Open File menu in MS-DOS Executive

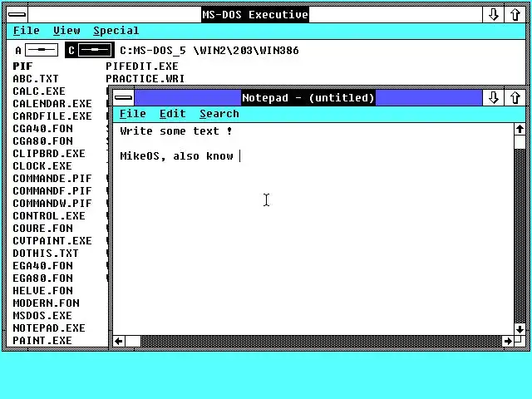pyautogui.click(x=26, y=31)
